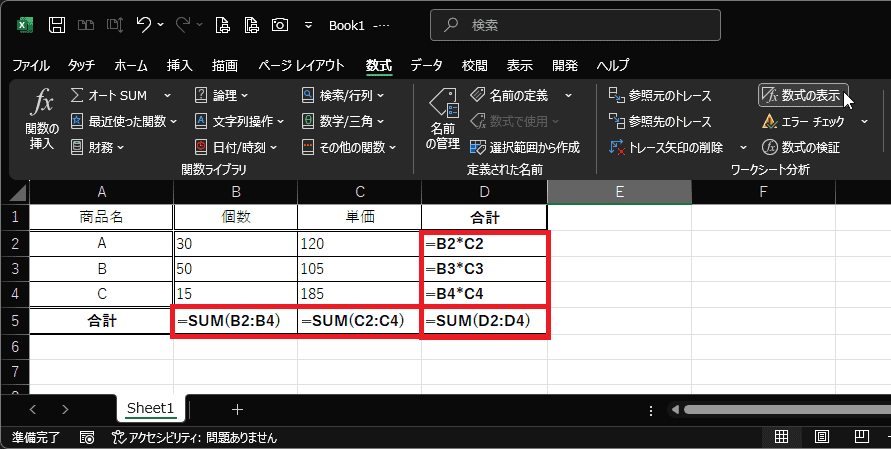Open the 検索/行列 lookup functions dropdown
The width and height of the screenshot is (891, 449).
[x=343, y=95]
